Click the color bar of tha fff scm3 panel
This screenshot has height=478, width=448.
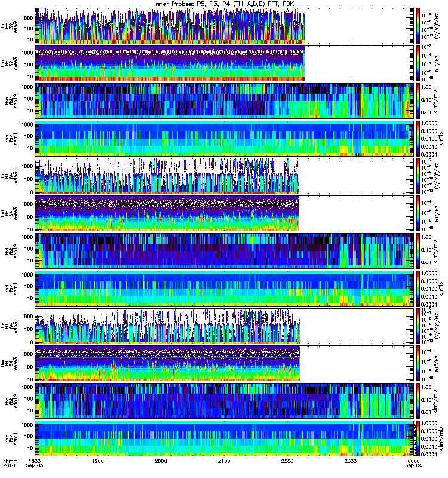(418, 63)
